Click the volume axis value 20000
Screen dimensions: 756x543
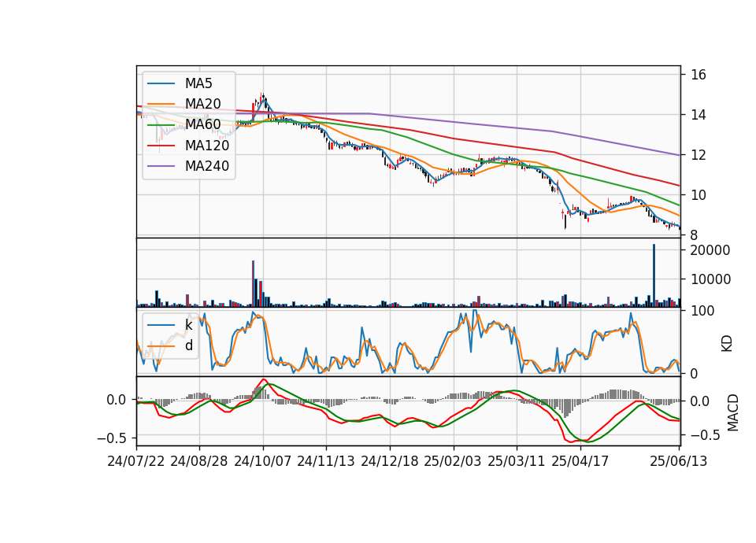pyautogui.click(x=710, y=250)
